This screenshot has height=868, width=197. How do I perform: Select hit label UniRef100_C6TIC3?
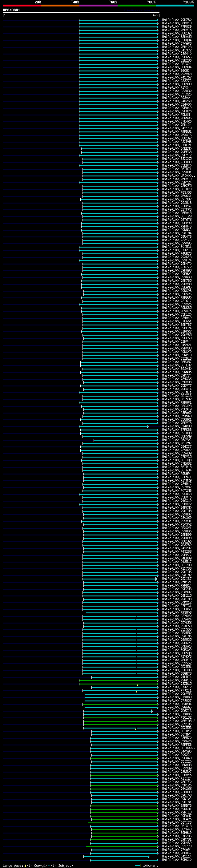[x=177, y=823]
